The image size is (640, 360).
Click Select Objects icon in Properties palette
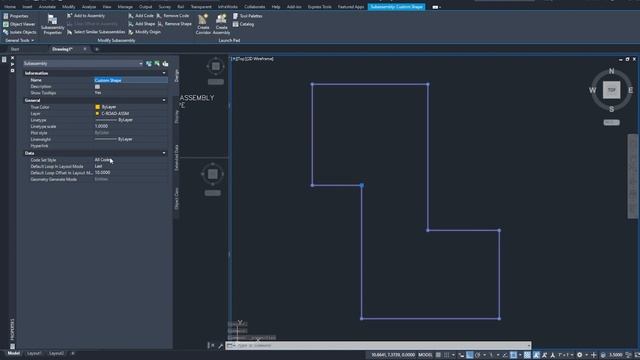[x=157, y=64]
